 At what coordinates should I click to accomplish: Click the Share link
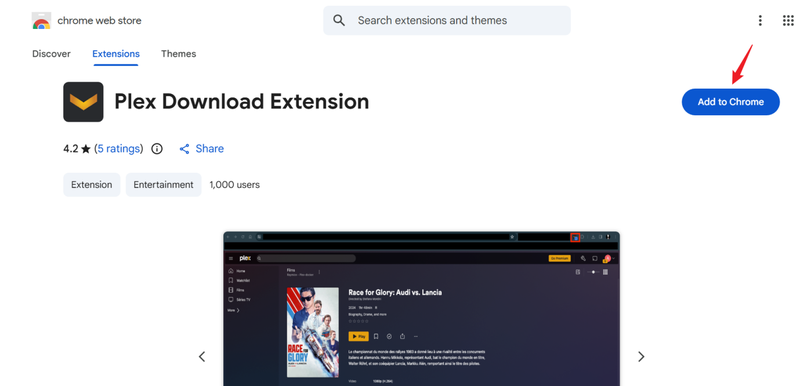pyautogui.click(x=210, y=148)
